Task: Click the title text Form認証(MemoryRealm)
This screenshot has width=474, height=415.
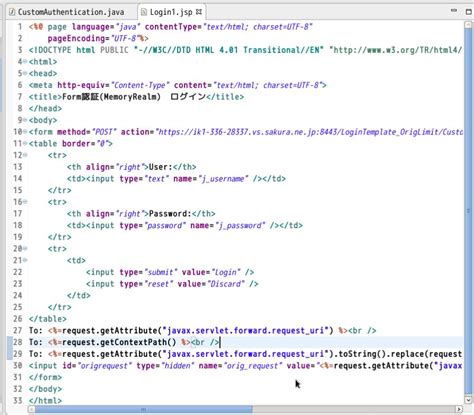Action: [x=111, y=97]
